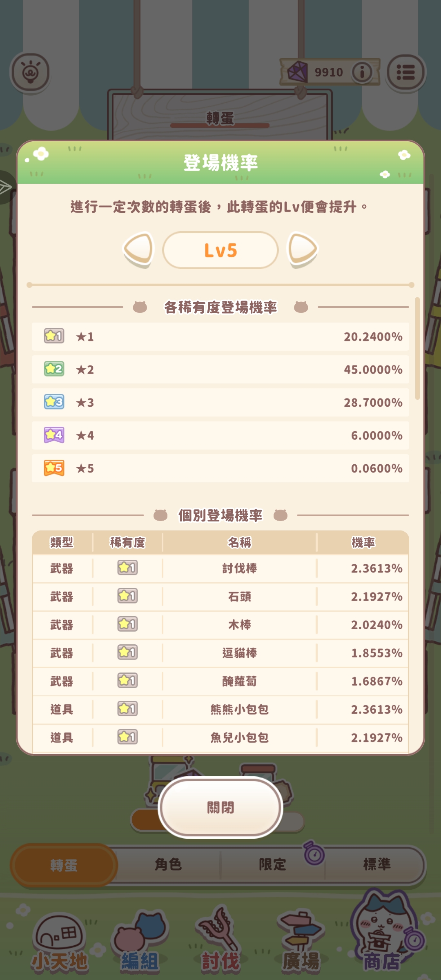Go to 廣場 plaza signpost icon
This screenshot has height=980, width=441.
[x=301, y=943]
